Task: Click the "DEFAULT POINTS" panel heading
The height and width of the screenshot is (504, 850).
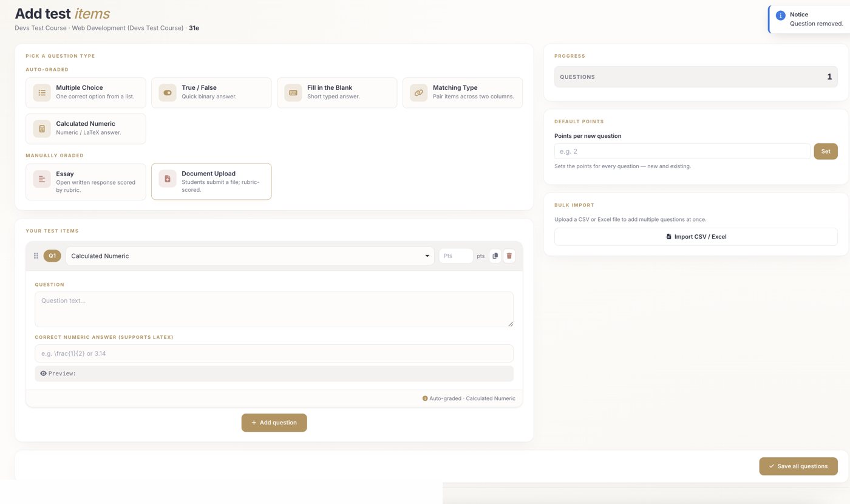Action: click(579, 121)
